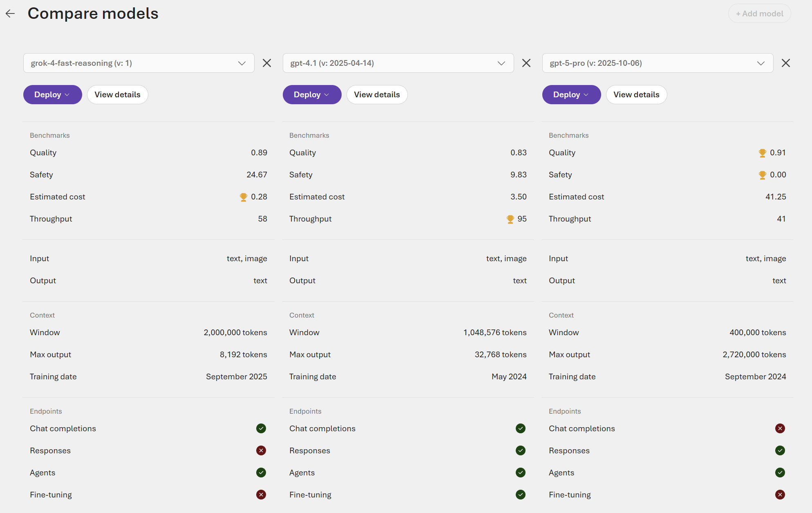Open the Deploy menu for grok-4-fast-reasoning
The width and height of the screenshot is (812, 513).
click(x=52, y=94)
